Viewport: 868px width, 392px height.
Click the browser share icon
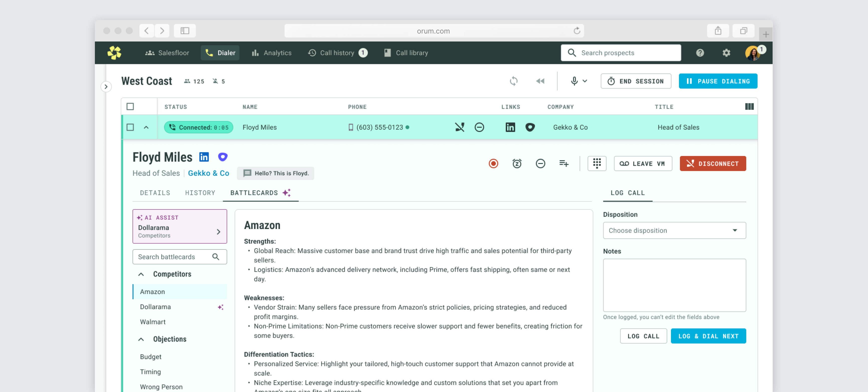(718, 31)
